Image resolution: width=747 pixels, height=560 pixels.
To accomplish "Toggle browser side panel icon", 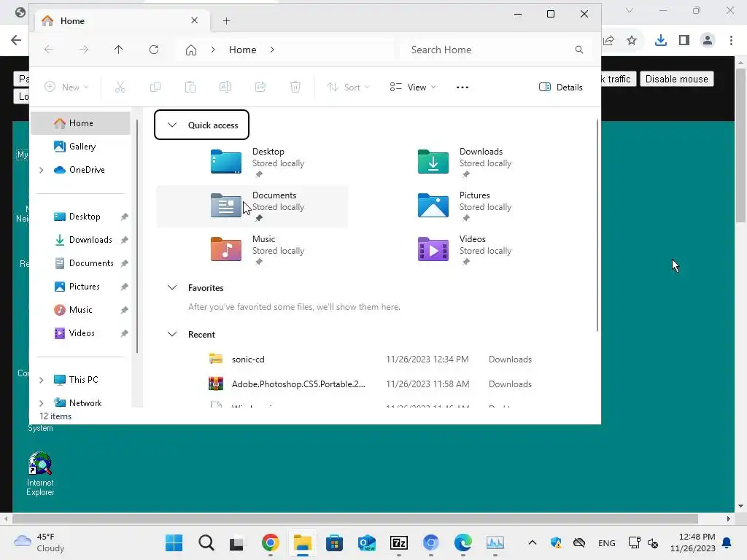I will click(x=684, y=41).
